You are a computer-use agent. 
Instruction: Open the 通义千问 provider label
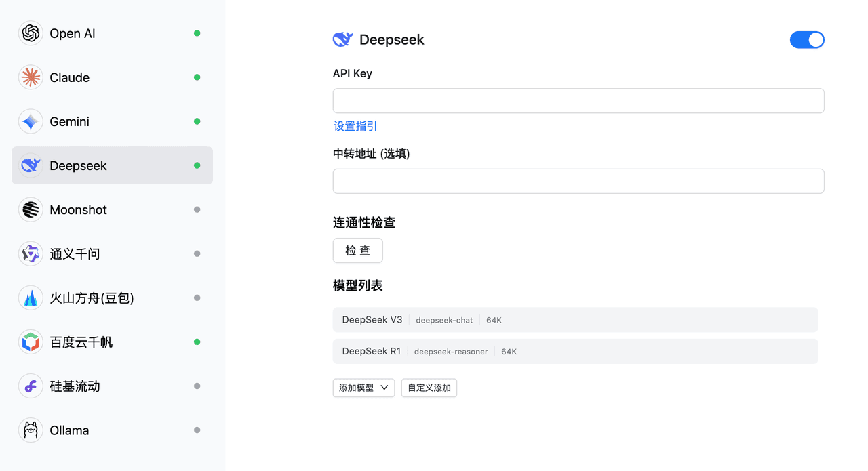point(75,253)
